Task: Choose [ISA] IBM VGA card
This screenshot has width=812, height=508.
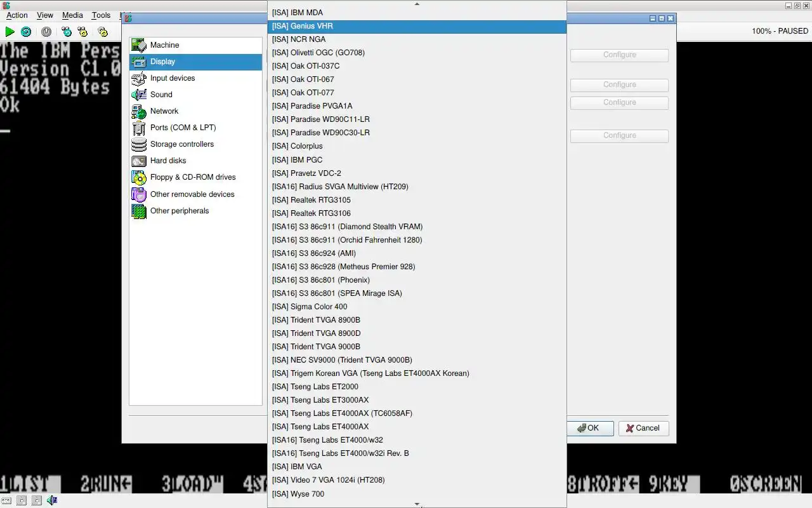Action: click(417, 467)
